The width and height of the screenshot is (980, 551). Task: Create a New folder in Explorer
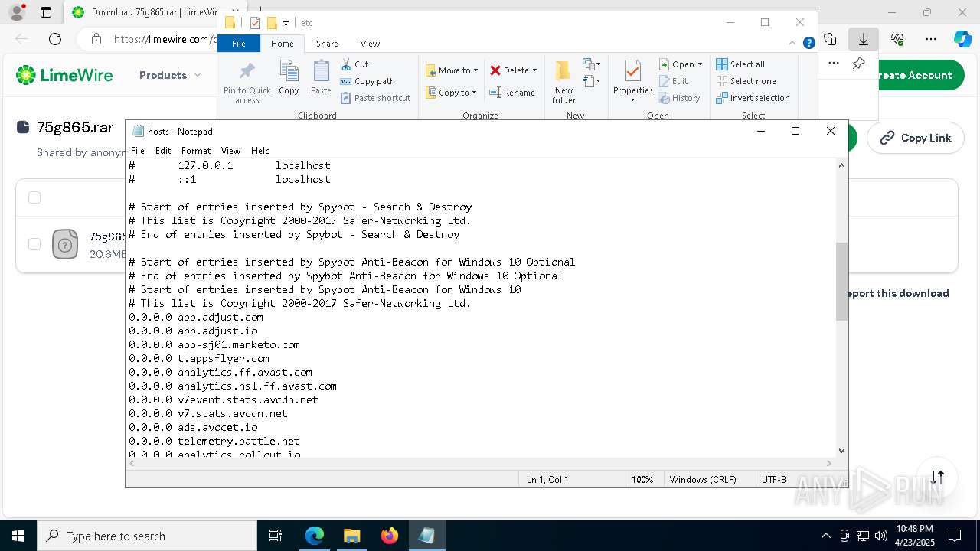point(563,82)
